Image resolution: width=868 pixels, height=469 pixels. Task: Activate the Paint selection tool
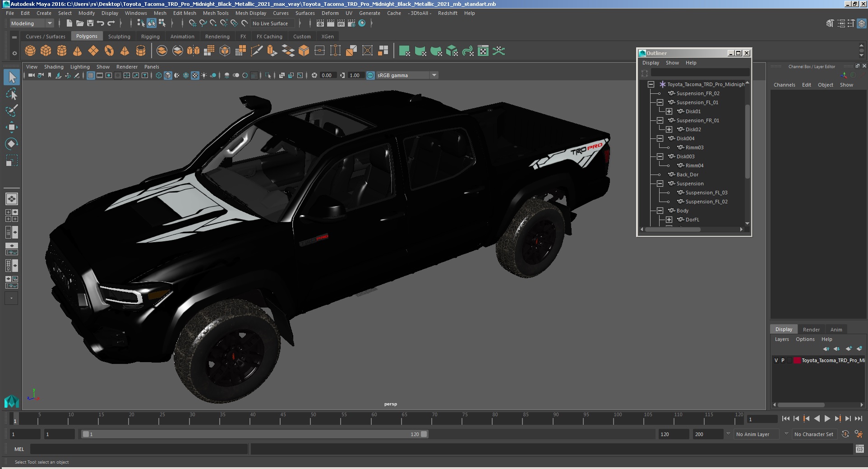(12, 110)
